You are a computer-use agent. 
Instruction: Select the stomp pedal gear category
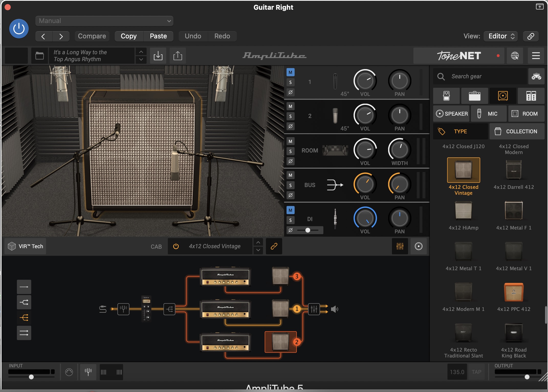[x=446, y=96]
